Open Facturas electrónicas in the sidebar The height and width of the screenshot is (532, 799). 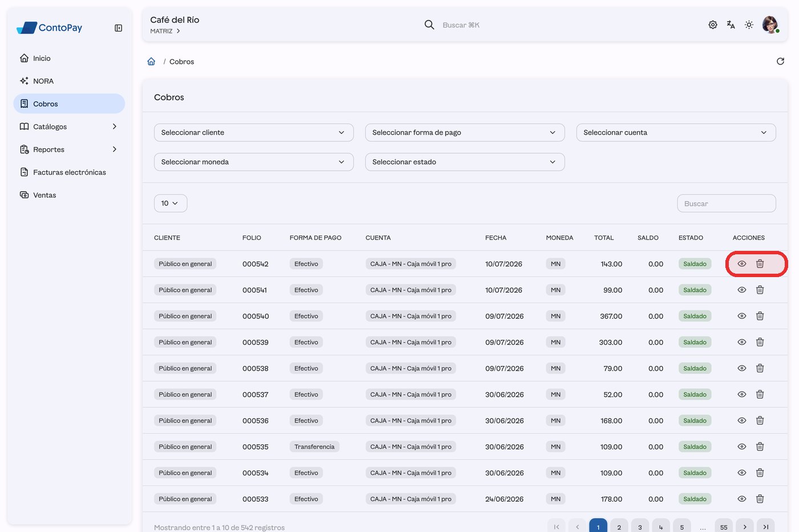pos(69,172)
